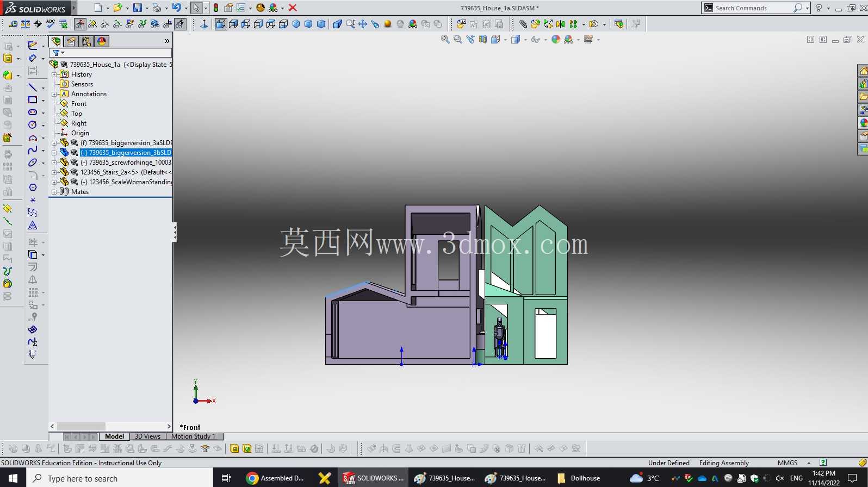Click the Zoom to Fit magnifier icon

(445, 39)
